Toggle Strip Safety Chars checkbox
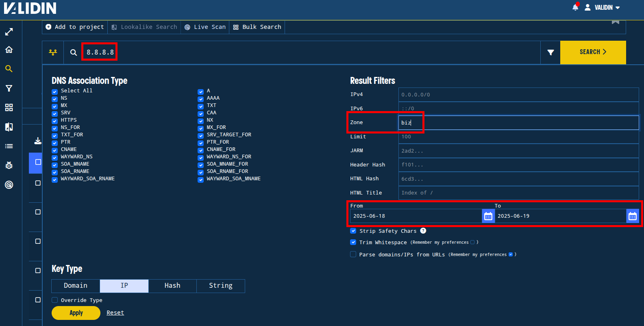Image resolution: width=644 pixels, height=326 pixels. pos(353,231)
